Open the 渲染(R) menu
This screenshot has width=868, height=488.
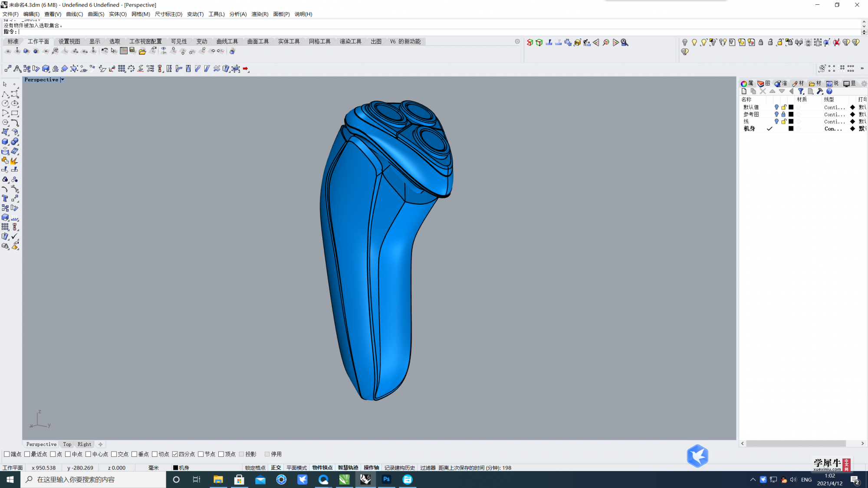click(260, 14)
